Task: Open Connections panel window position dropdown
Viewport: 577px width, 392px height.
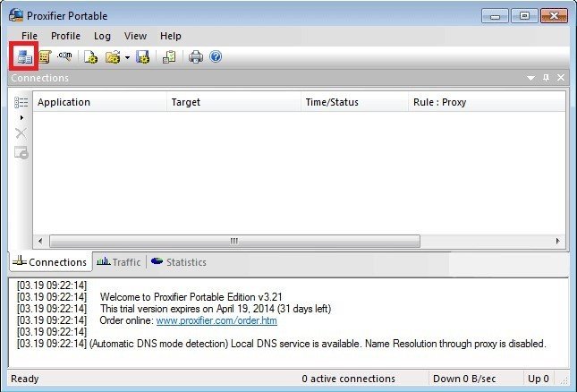Action: (531, 79)
